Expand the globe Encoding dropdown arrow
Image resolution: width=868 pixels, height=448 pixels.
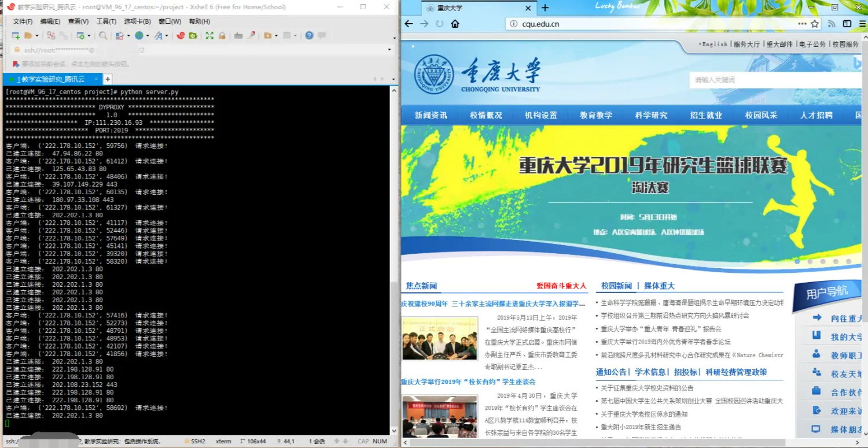(x=148, y=35)
